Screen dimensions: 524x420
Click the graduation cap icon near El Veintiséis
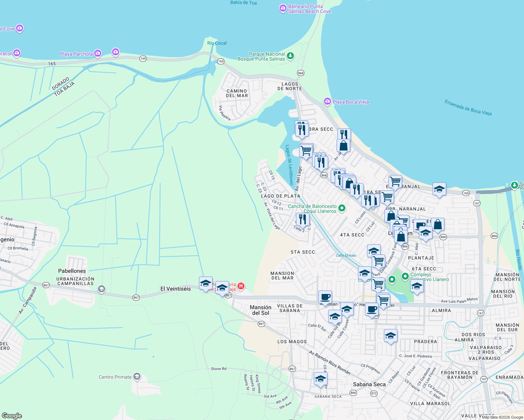tap(205, 283)
